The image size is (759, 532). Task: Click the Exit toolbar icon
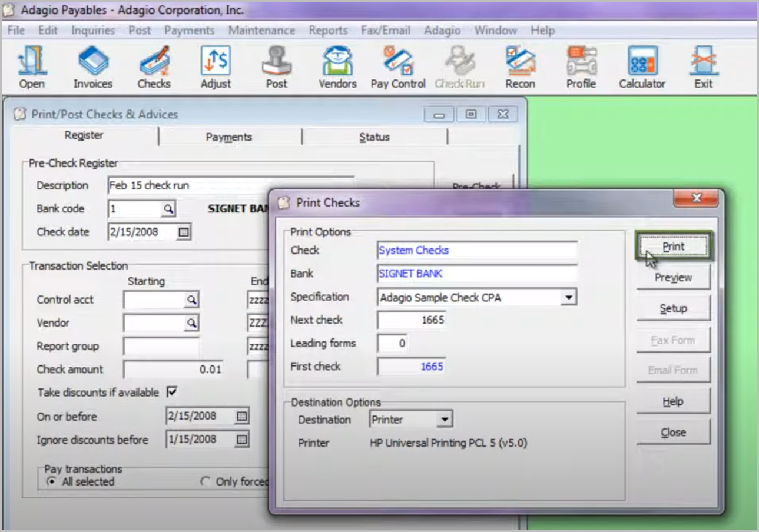pyautogui.click(x=703, y=68)
